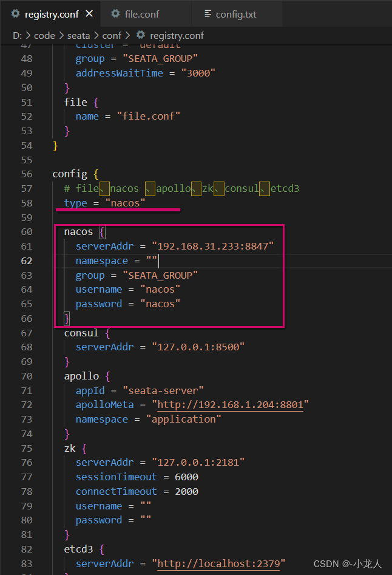Switch to the file.conf tab
The height and width of the screenshot is (575, 392).
[x=141, y=14]
